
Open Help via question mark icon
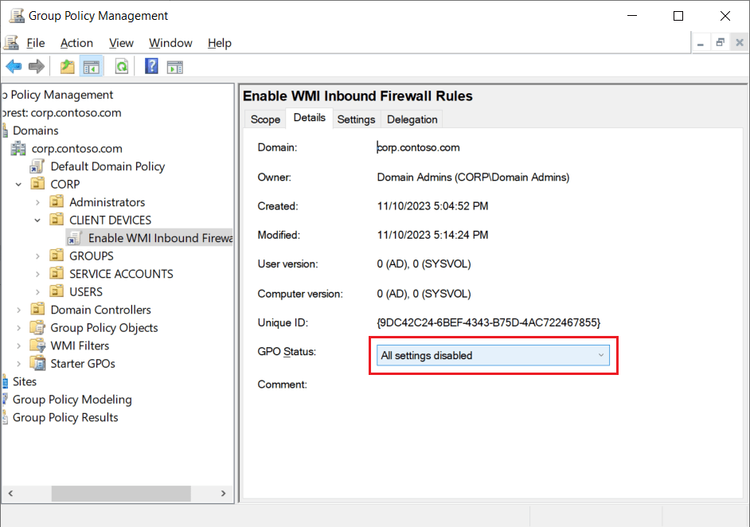(x=151, y=66)
